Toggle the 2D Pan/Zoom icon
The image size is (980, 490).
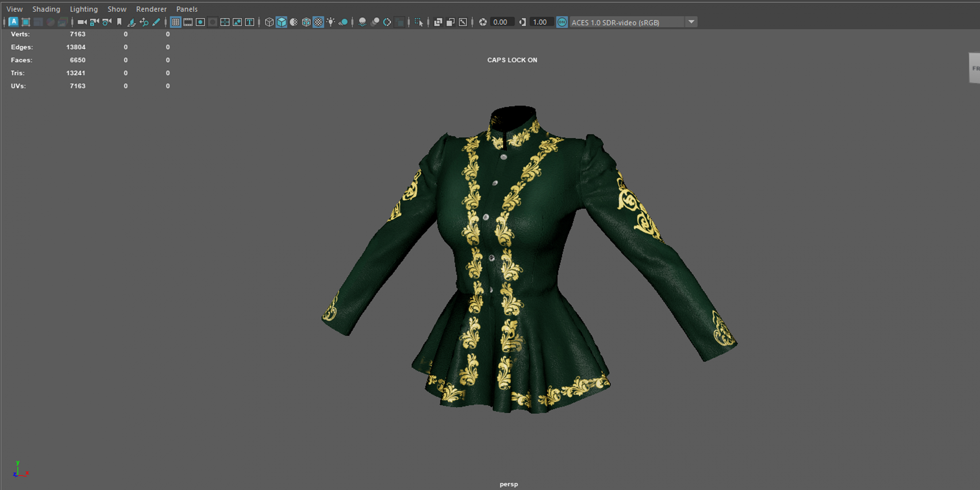[x=144, y=22]
